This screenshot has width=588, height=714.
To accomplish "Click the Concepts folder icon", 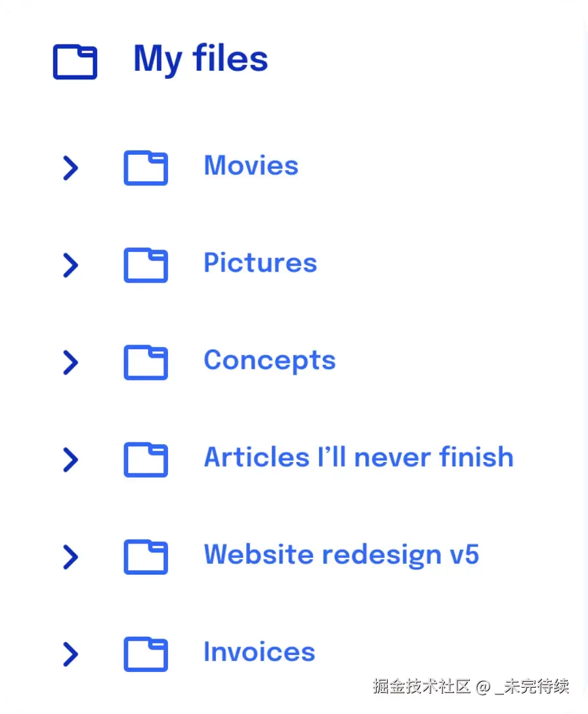I will click(146, 362).
